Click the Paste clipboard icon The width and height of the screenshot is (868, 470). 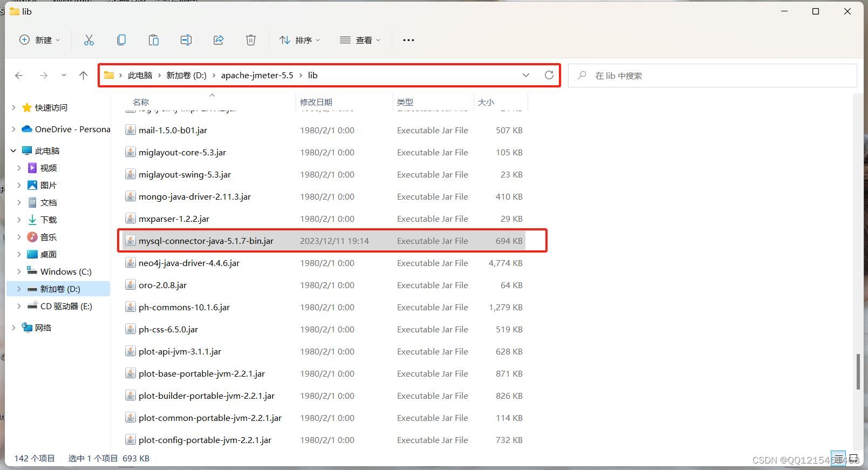click(x=154, y=40)
